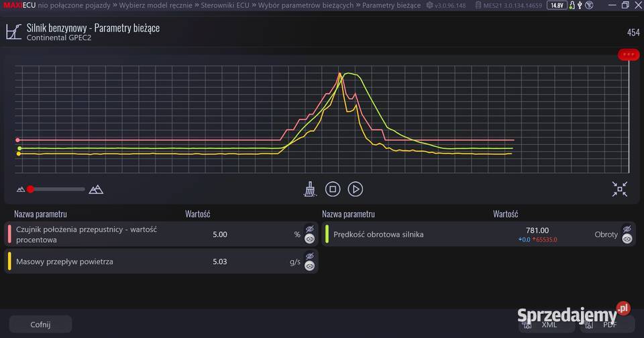Click the Wybór parametrów bieżących breadcrumb
This screenshot has width=644, height=338.
point(307,5)
